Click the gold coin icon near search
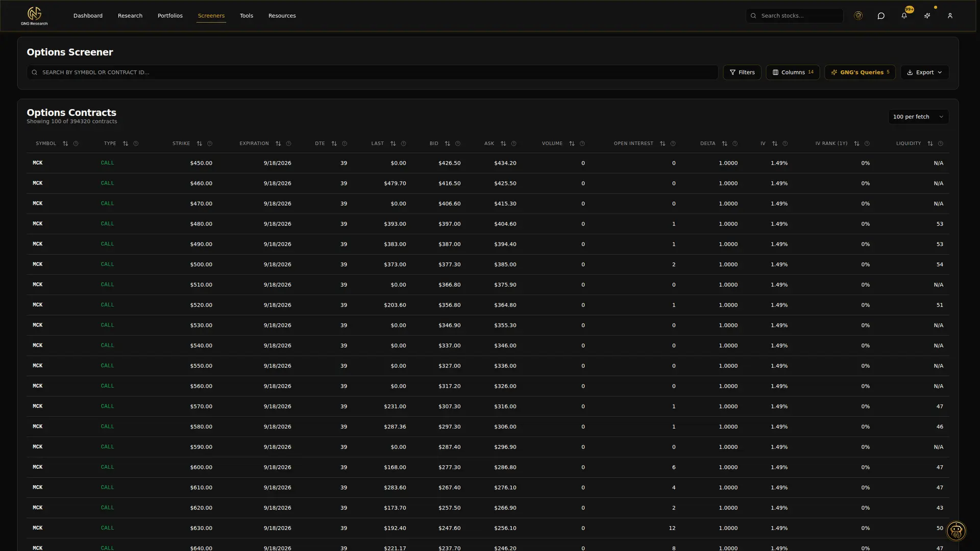Image resolution: width=980 pixels, height=551 pixels. point(858,16)
